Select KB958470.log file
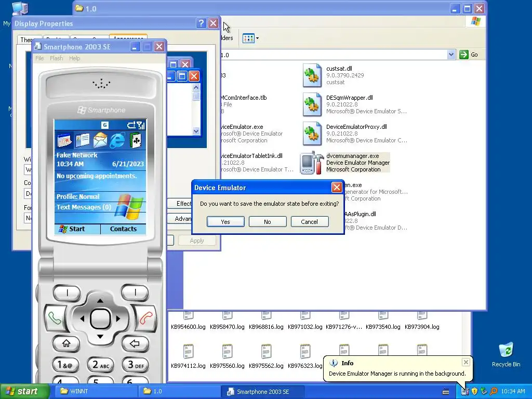The image size is (532, 399). tap(227, 321)
